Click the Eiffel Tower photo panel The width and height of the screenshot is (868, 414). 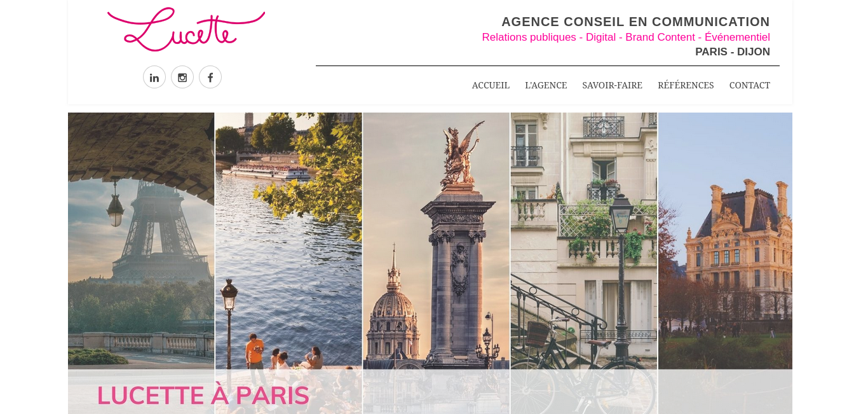point(141,240)
